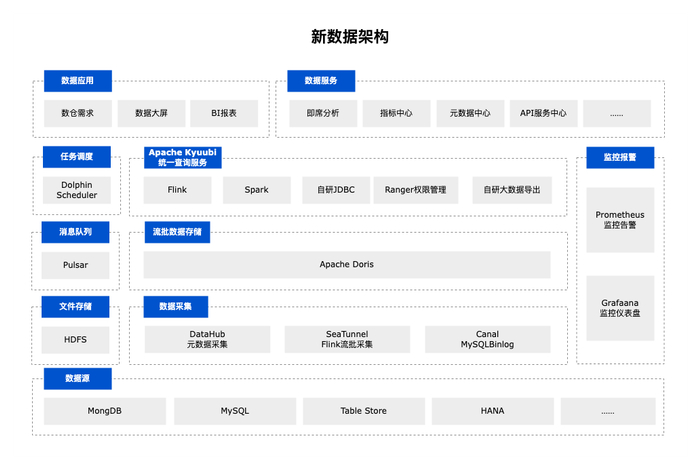
Task: Select the 监控报警 blue header
Action: [x=620, y=158]
